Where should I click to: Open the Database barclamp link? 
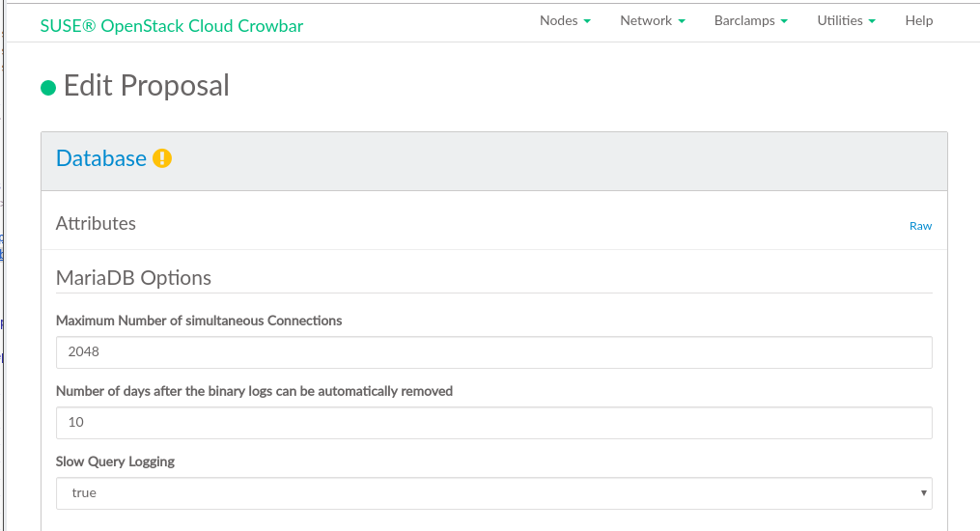pos(101,158)
